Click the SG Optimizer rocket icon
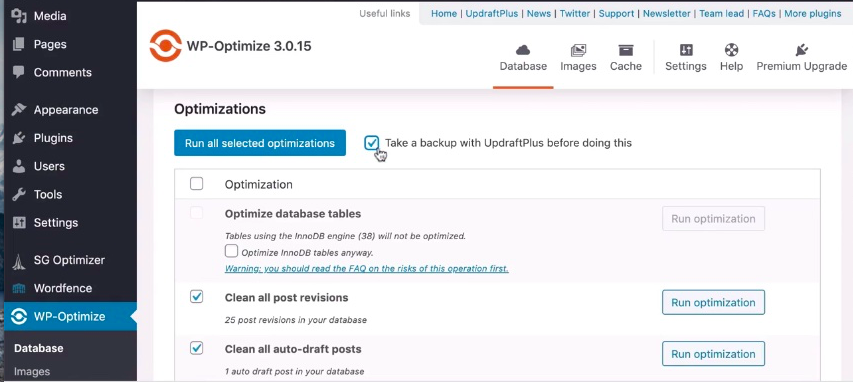 [19, 262]
